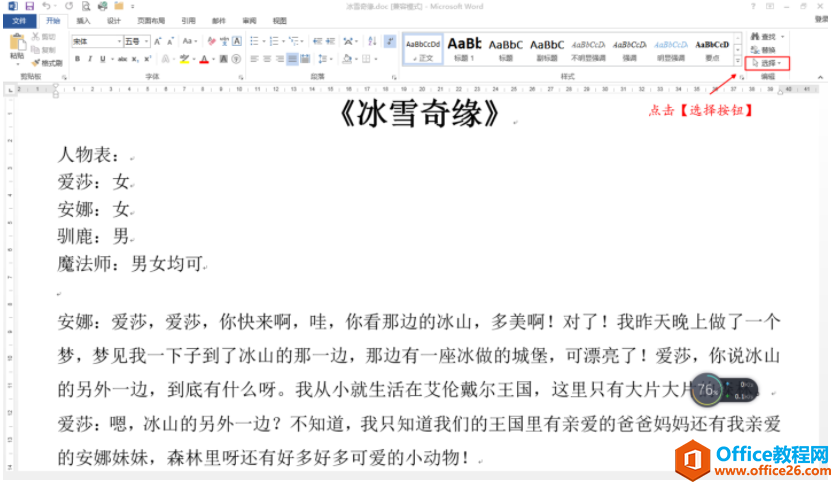Click the Paste clipboard icon
838x488 pixels.
18,42
